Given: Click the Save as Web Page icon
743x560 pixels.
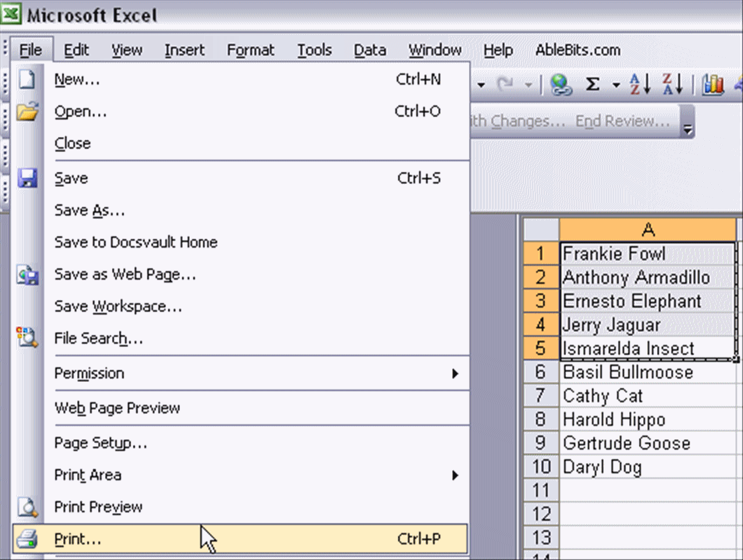Looking at the screenshot, I should click(27, 274).
